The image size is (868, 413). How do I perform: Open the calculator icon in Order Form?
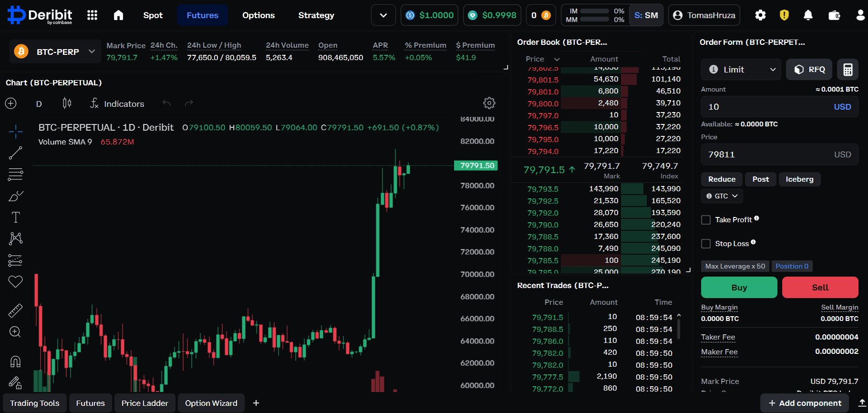pos(847,70)
